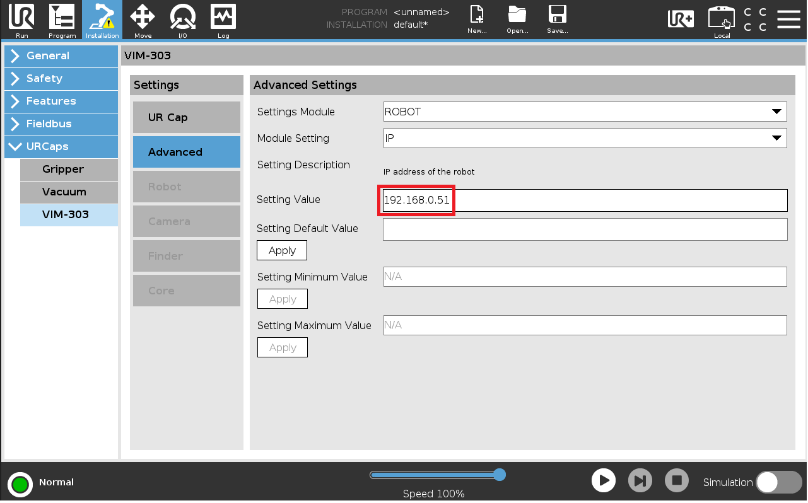Click the Setting Default Value field

pos(585,229)
